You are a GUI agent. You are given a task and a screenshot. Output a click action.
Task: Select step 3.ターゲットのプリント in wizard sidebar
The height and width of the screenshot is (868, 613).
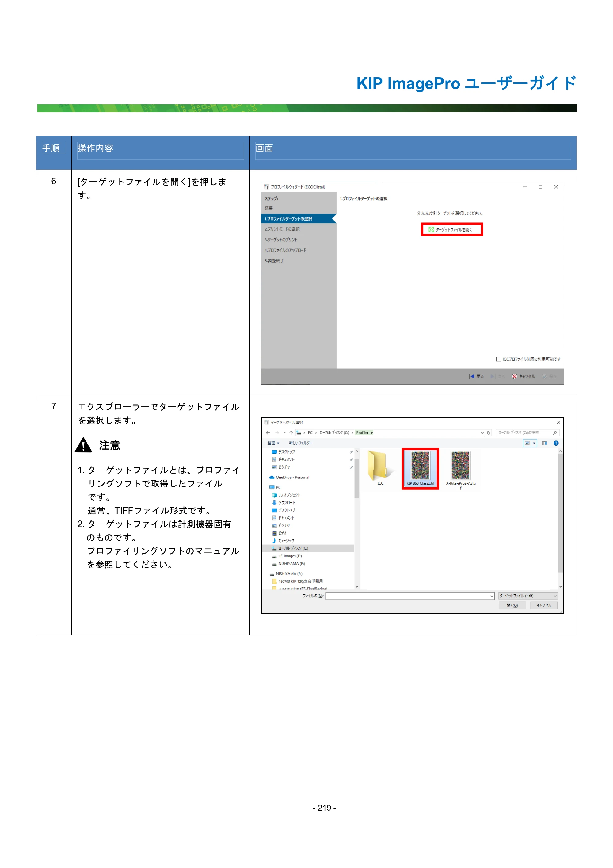(281, 240)
